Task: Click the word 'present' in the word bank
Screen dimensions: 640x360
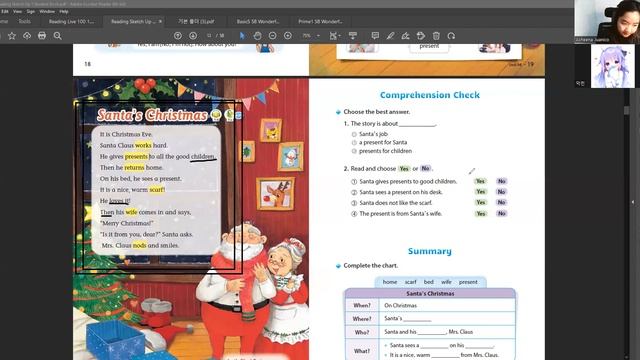Action: pyautogui.click(x=468, y=282)
